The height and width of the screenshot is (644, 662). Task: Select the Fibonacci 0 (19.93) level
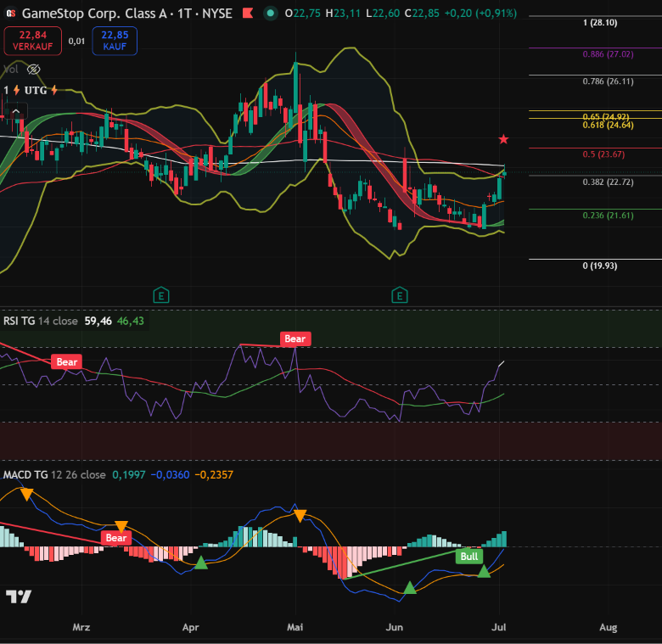[600, 266]
